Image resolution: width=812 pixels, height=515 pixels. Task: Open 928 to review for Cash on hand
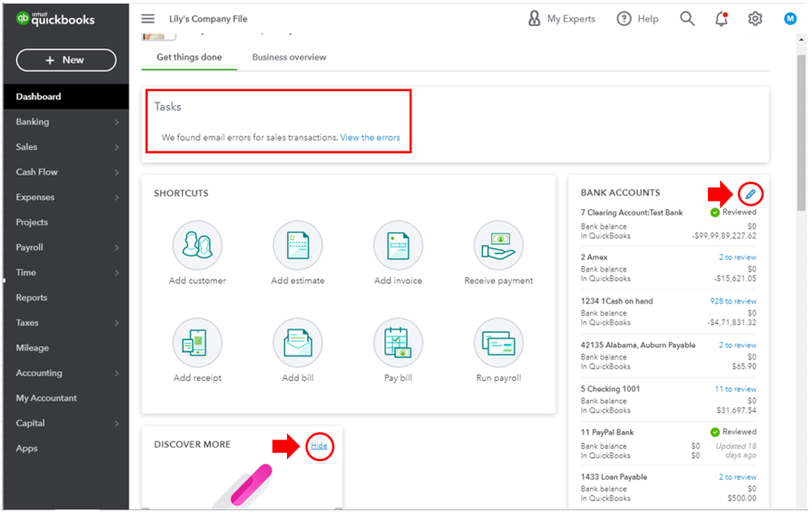click(733, 301)
